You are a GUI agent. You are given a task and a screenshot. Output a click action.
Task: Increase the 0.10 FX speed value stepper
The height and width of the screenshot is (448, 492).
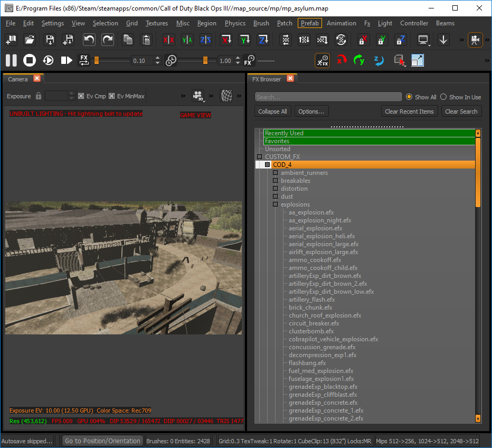tap(158, 58)
